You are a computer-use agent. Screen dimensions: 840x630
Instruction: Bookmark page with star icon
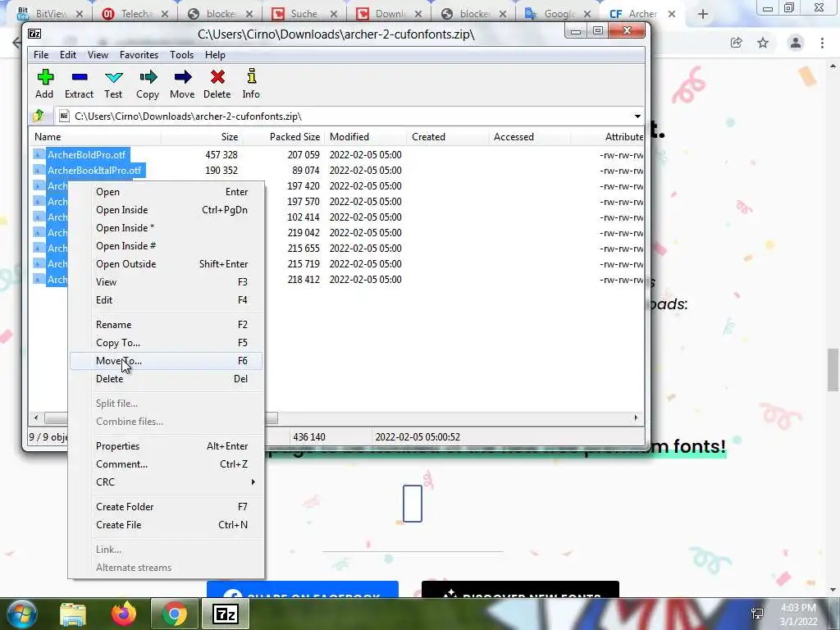click(x=763, y=43)
